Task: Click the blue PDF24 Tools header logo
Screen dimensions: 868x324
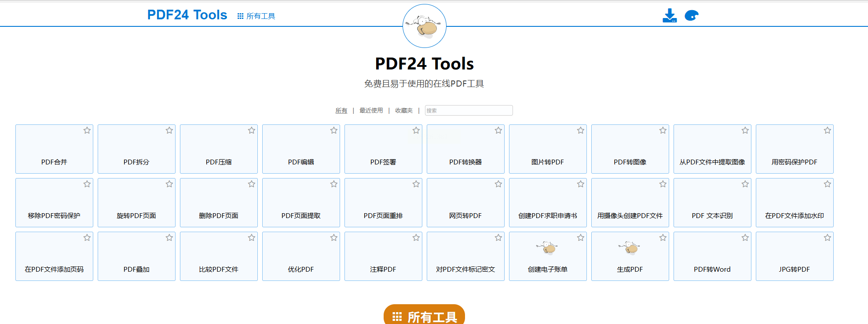Action: point(187,15)
